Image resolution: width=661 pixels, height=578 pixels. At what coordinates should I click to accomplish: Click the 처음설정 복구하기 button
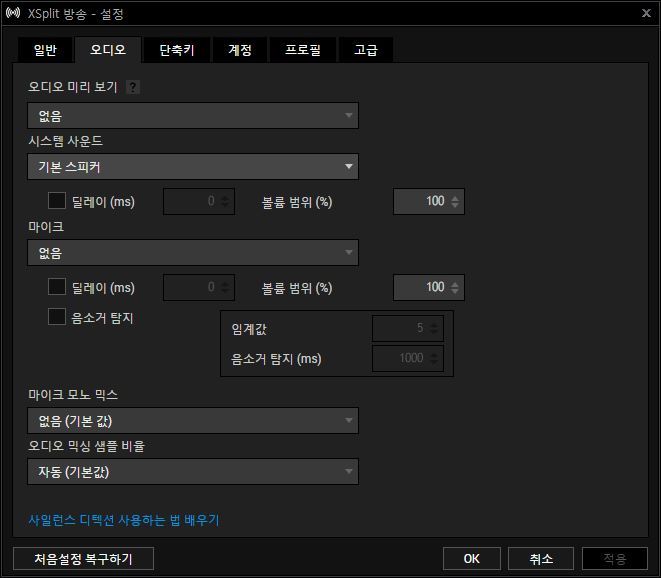pyautogui.click(x=83, y=559)
